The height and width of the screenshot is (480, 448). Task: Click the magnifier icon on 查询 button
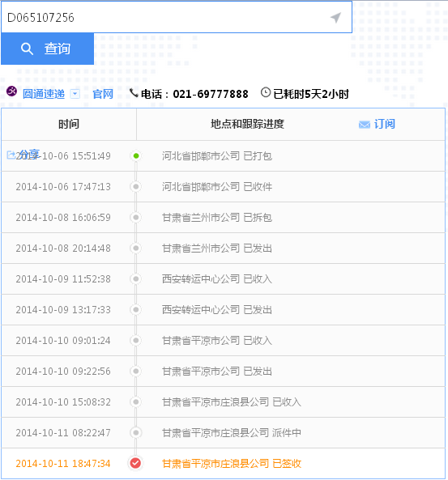click(27, 49)
